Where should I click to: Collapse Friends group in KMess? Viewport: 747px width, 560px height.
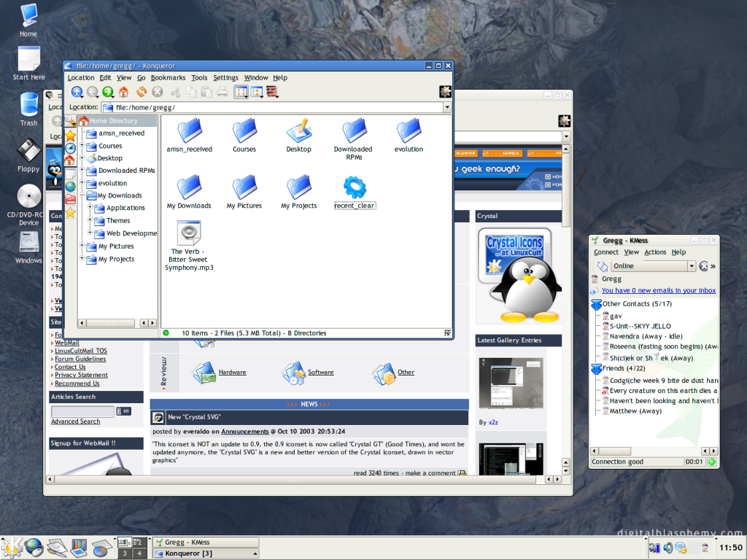click(597, 369)
